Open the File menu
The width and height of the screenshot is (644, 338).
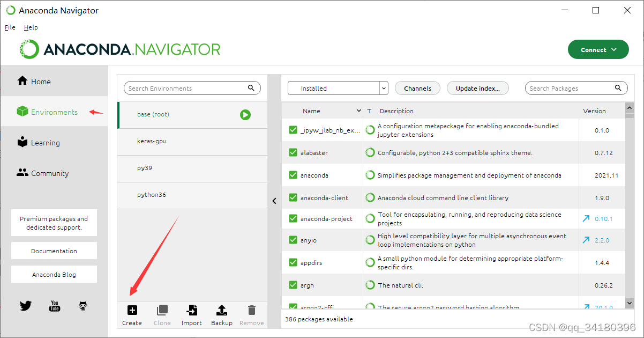click(10, 27)
